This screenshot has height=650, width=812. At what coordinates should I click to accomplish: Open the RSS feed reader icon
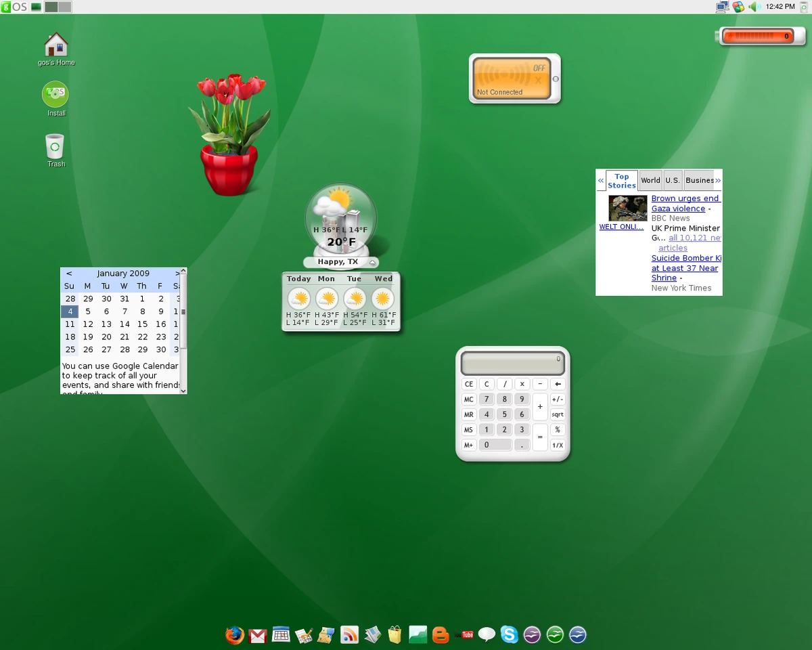[349, 635]
